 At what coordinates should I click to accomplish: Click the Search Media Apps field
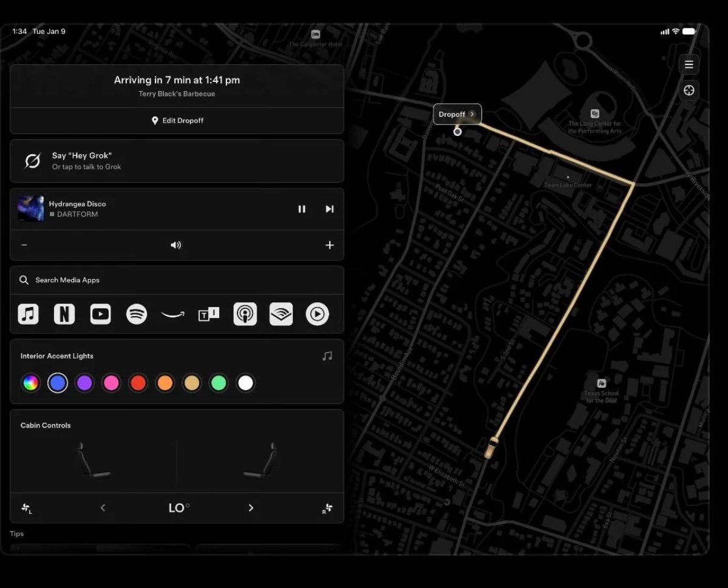[177, 280]
